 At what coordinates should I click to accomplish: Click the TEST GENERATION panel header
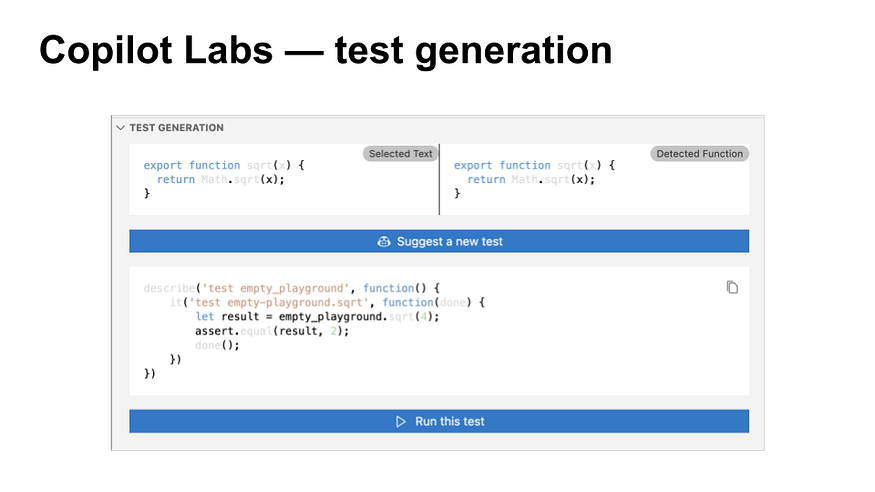(x=176, y=128)
